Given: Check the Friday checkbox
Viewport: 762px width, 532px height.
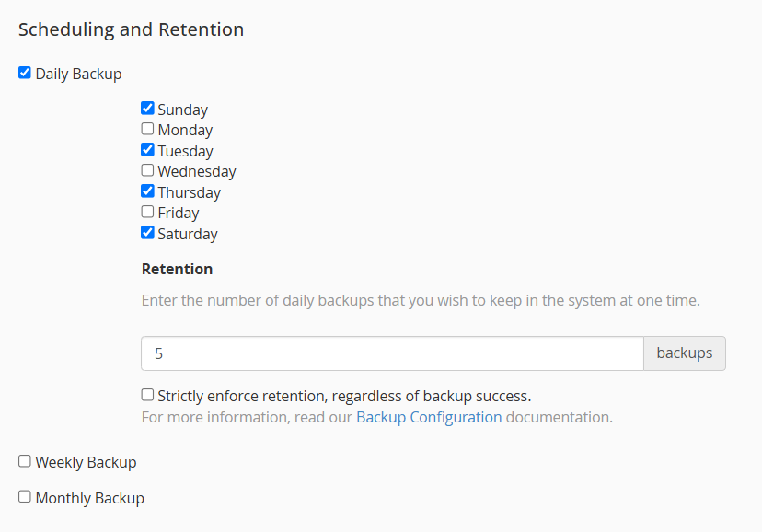Looking at the screenshot, I should pyautogui.click(x=147, y=212).
